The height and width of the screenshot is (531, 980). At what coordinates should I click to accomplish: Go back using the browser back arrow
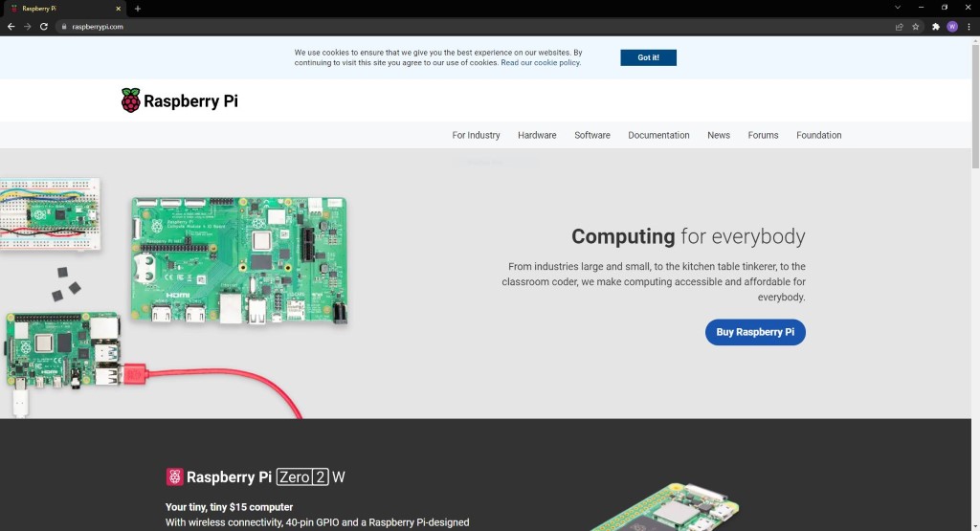point(11,26)
